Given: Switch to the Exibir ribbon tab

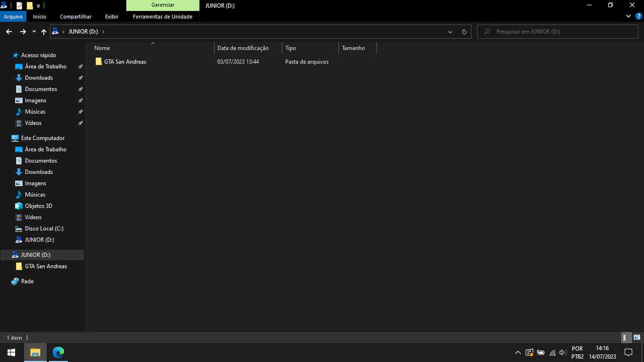Looking at the screenshot, I should [x=112, y=17].
